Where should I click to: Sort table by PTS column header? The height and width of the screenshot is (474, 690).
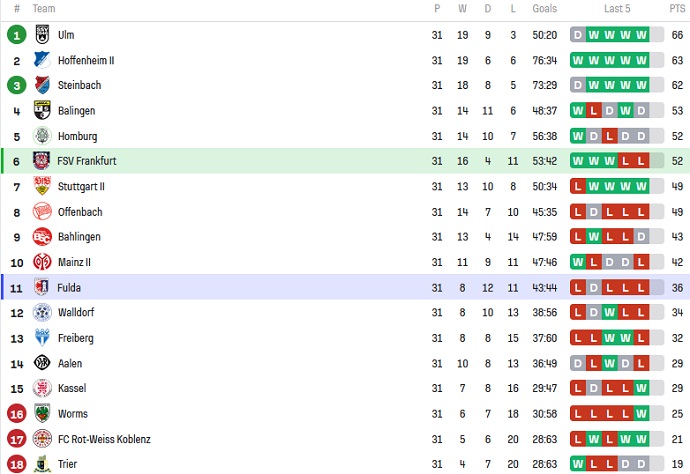point(677,9)
